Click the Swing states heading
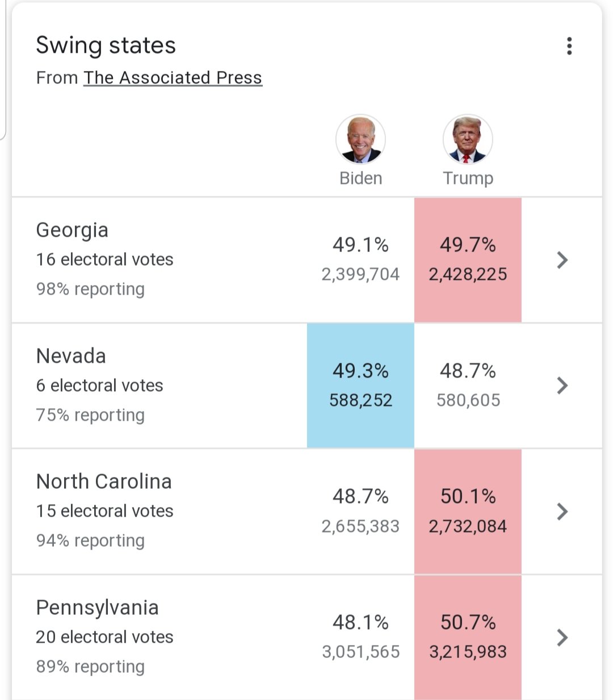This screenshot has height=700, width=613. (x=106, y=45)
